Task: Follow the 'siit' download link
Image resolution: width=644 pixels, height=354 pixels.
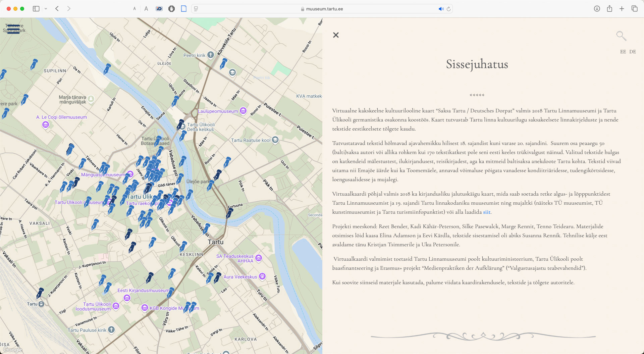Action: pyautogui.click(x=487, y=212)
